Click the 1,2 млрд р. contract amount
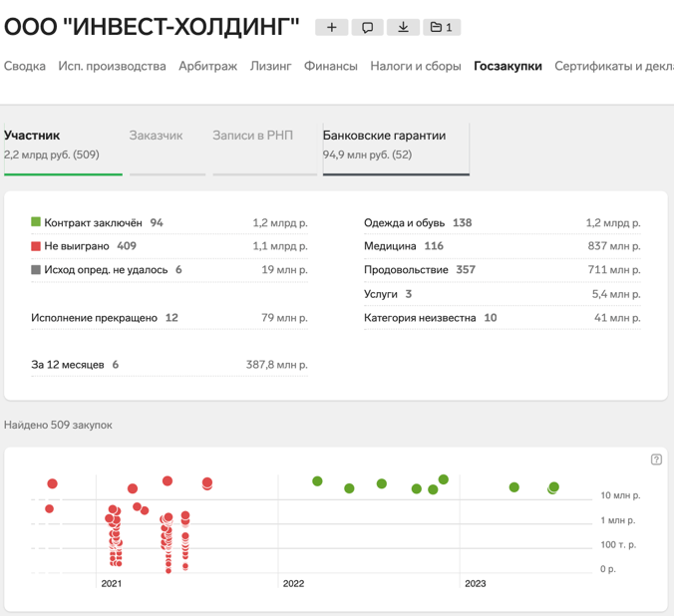 [x=280, y=222]
